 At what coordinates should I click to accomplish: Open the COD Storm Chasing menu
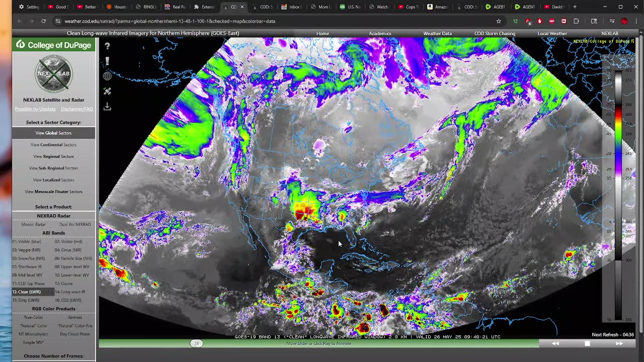[495, 34]
